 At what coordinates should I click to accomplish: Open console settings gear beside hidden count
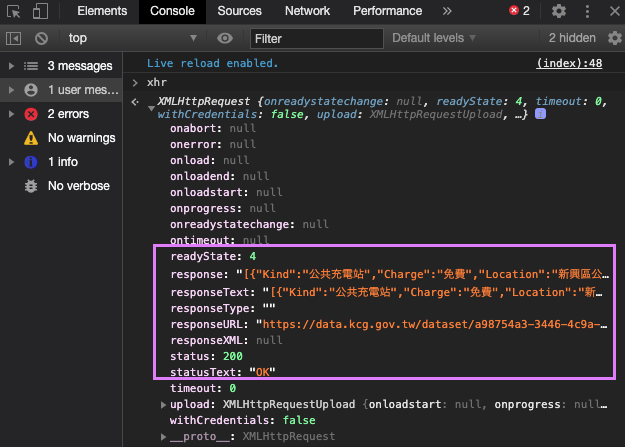(x=615, y=38)
